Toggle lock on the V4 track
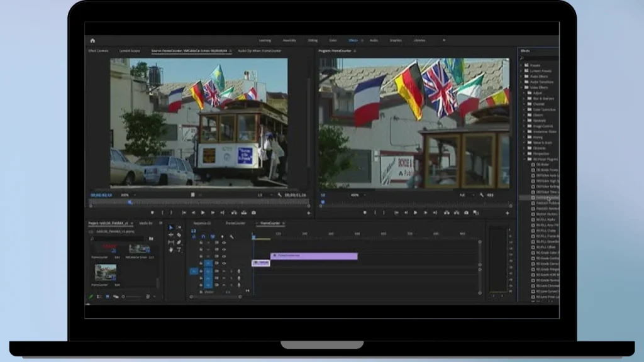The height and width of the screenshot is (362, 644). (x=201, y=243)
